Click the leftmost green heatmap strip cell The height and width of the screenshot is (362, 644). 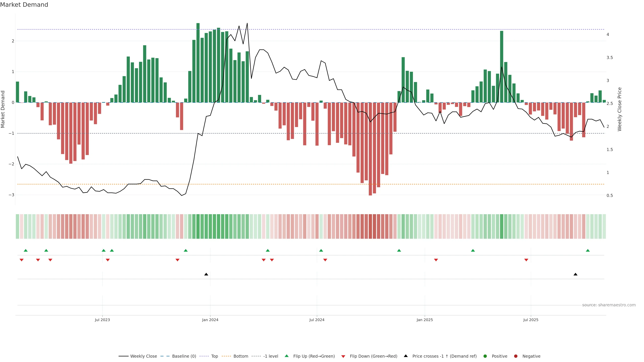tap(17, 226)
